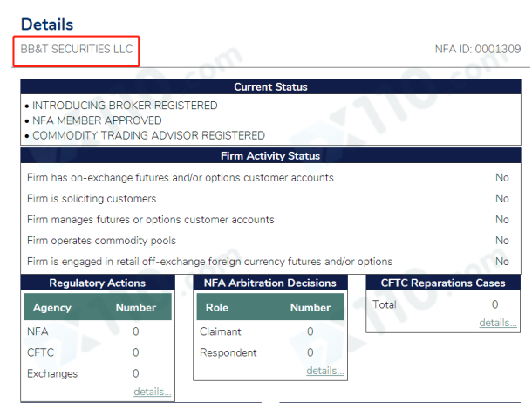Select the CFTC agency row label

coord(40,352)
